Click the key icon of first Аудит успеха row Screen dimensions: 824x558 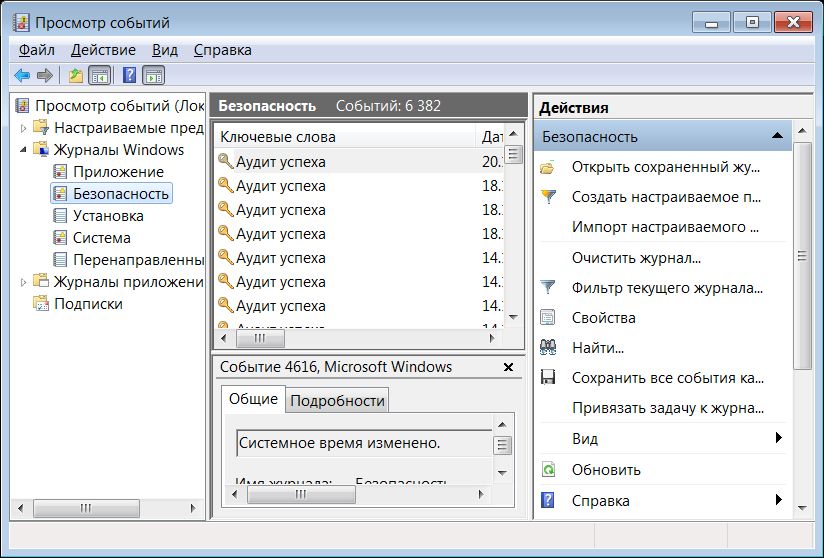pos(225,161)
